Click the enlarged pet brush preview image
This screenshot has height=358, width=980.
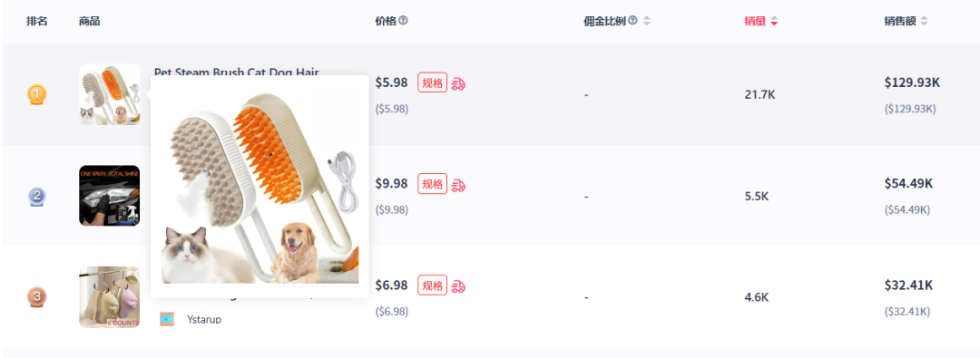pos(260,186)
